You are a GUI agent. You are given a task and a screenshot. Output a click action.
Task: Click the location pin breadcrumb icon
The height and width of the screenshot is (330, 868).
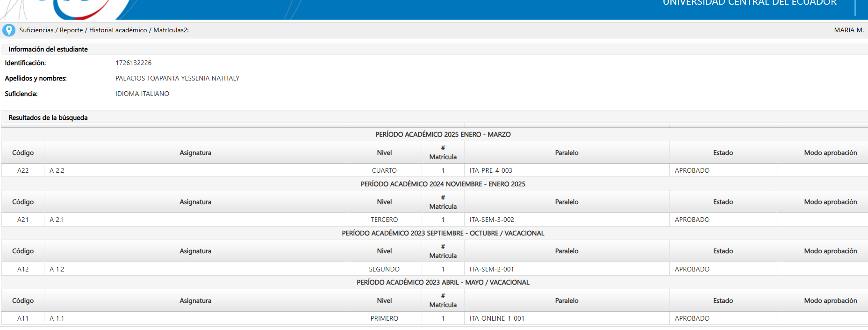pyautogui.click(x=9, y=30)
